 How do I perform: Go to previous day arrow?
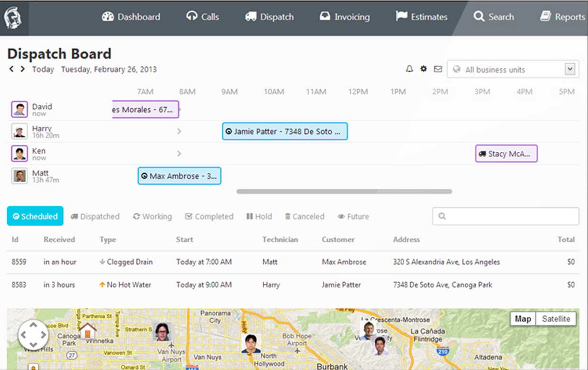click(11, 69)
